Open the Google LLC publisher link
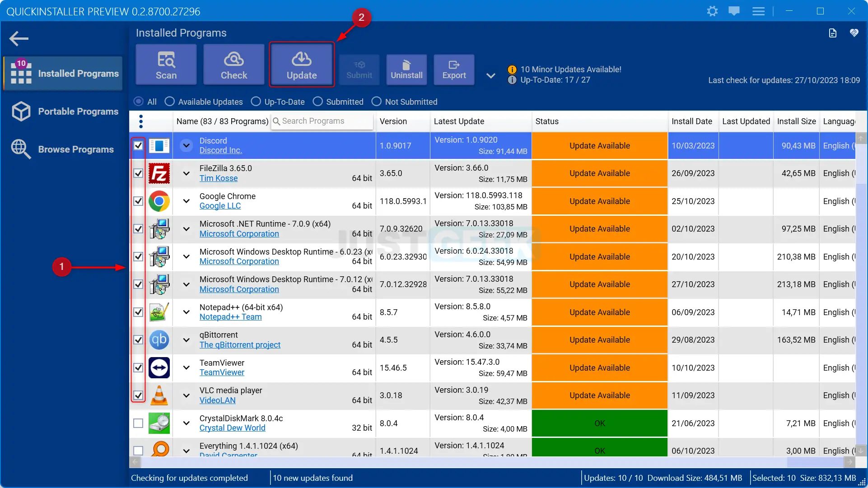 click(220, 206)
